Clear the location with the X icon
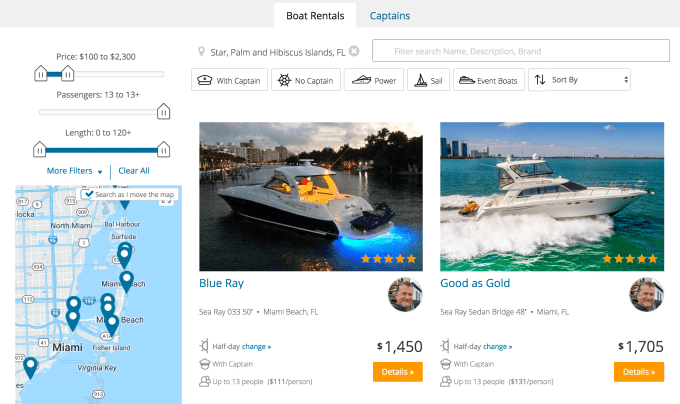The width and height of the screenshot is (680, 404). [354, 51]
